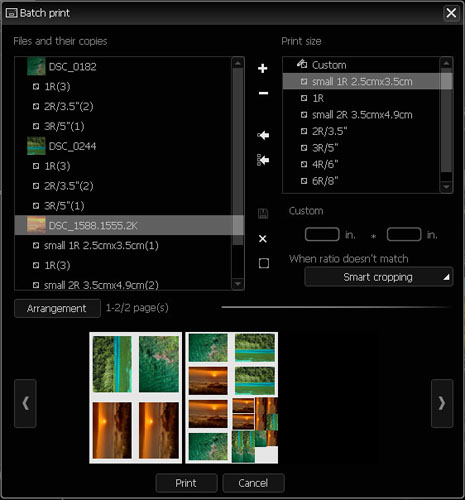Viewport: 465px width, 500px height.
Task: Go to previous preview page arrow
Action: (25, 403)
